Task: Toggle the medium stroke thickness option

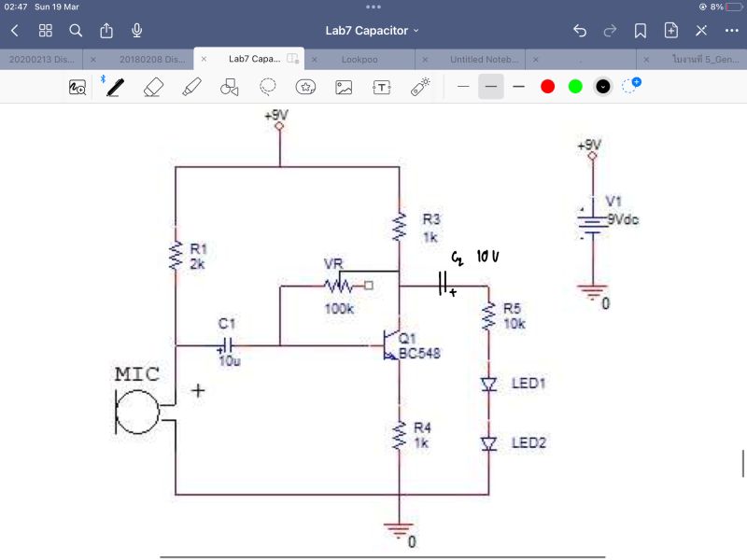Action: (490, 87)
